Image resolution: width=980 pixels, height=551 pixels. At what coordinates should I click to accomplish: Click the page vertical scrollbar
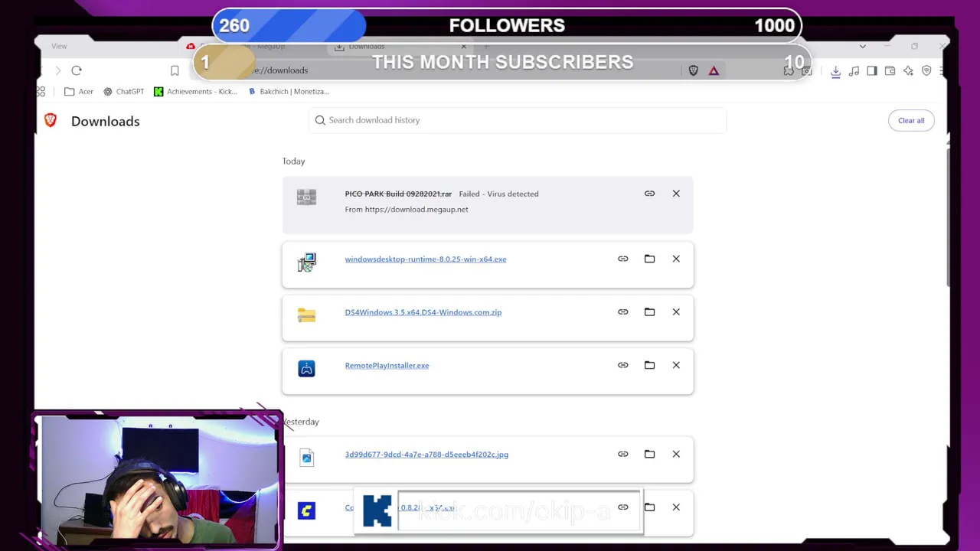pyautogui.click(x=948, y=218)
